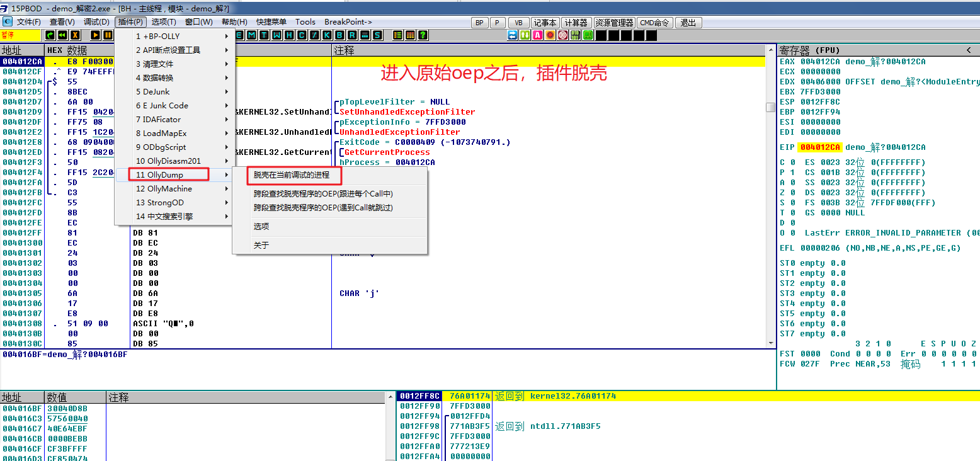The image size is (980, 461).
Task: Click the CMD命令 button
Action: coord(654,23)
